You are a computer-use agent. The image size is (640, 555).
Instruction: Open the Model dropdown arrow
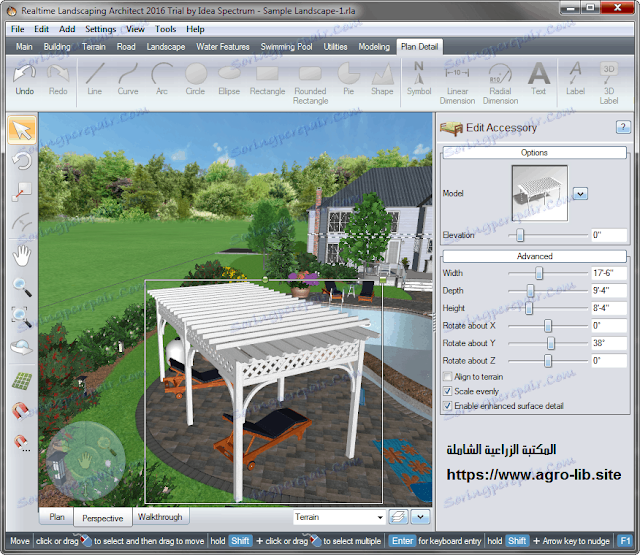point(580,193)
